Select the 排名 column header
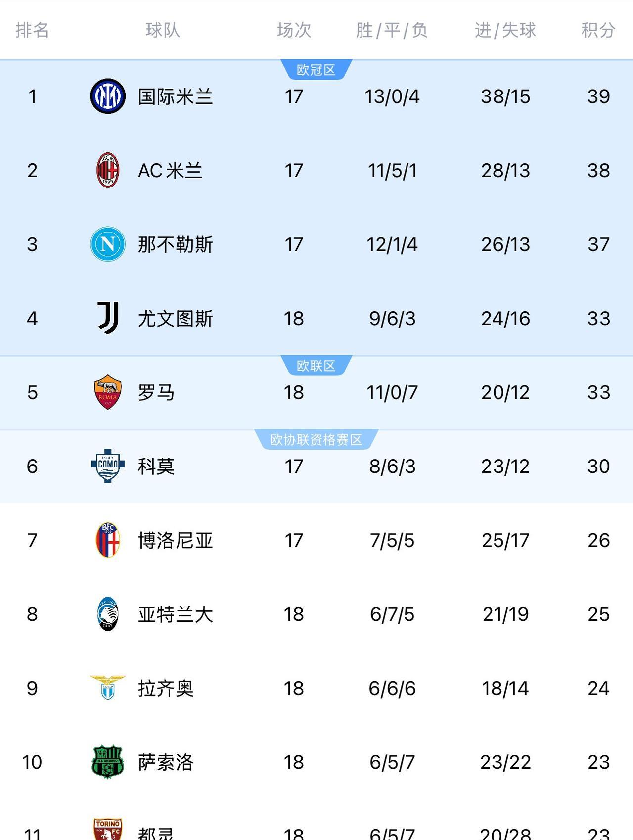The image size is (633, 840). [32, 30]
